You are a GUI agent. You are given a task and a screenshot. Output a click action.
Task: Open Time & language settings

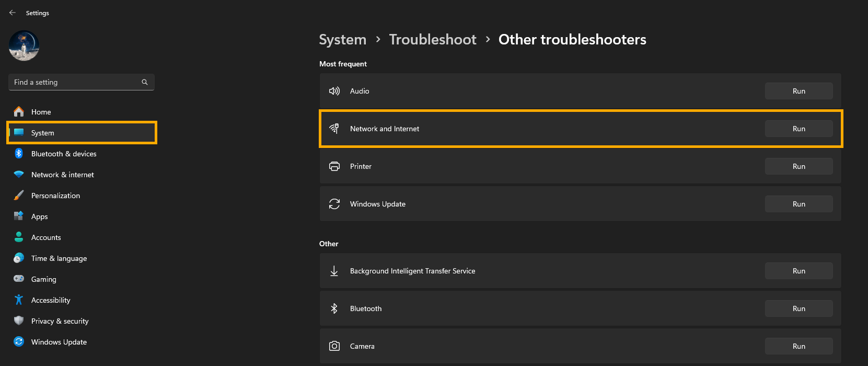pos(82,258)
